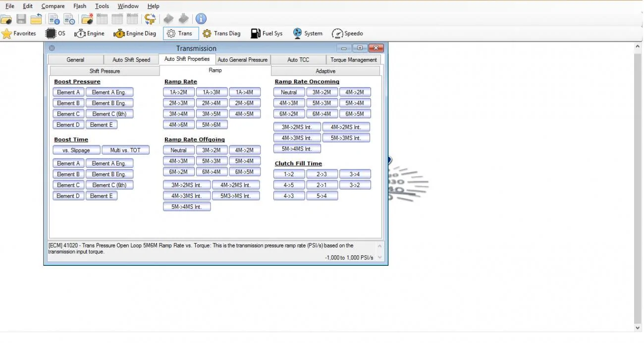This screenshot has width=644, height=343.
Task: Open the Help menu
Action: click(154, 6)
